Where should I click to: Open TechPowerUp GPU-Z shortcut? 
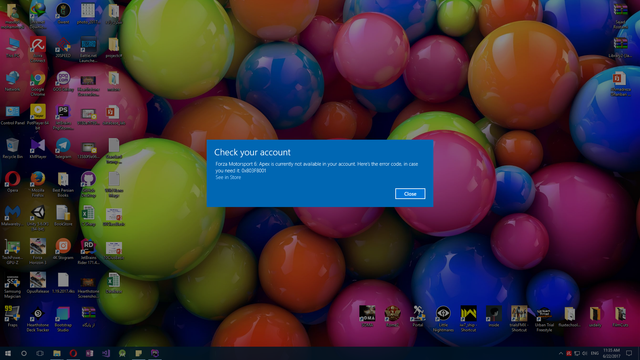pyautogui.click(x=12, y=252)
